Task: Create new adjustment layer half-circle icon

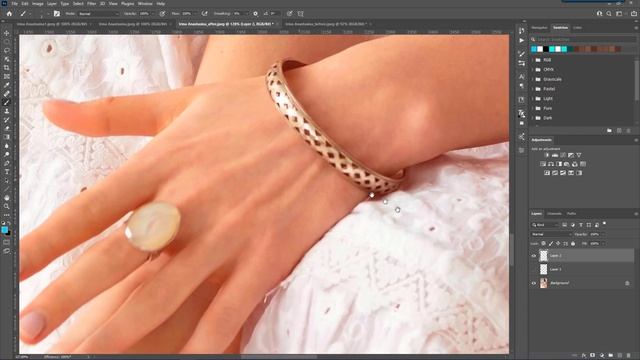Action: coord(602,356)
